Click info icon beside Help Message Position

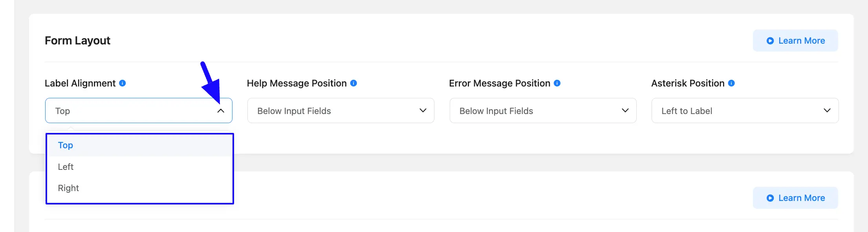pyautogui.click(x=353, y=83)
